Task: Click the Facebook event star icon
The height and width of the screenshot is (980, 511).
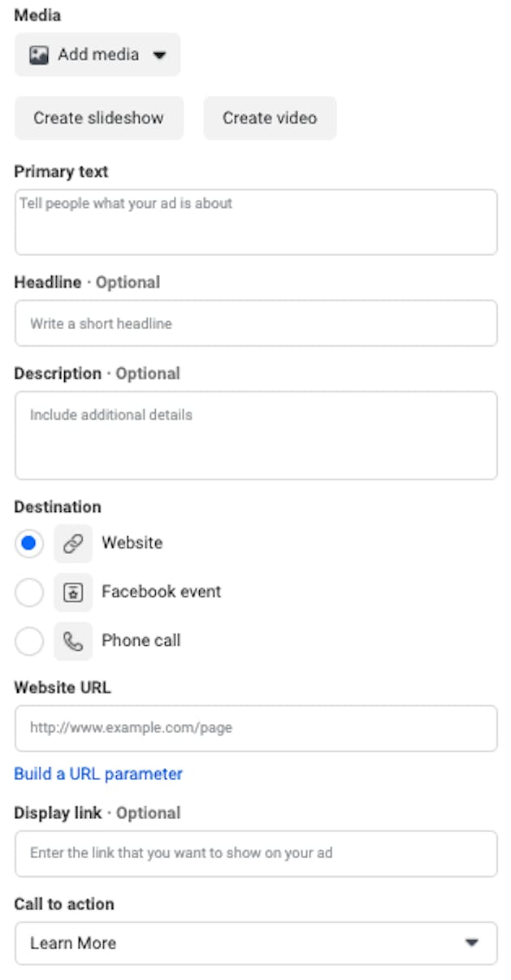Action: (73, 592)
